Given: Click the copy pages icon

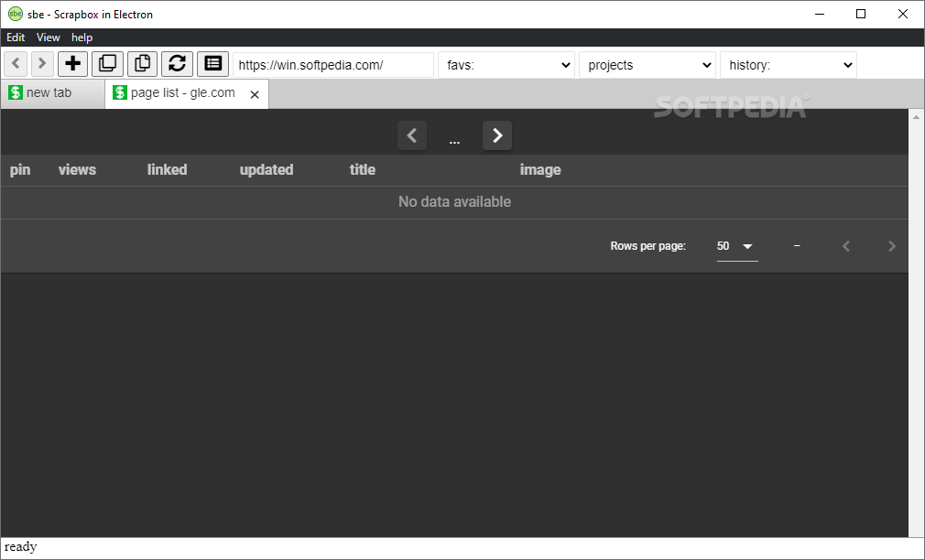Looking at the screenshot, I should 142,64.
